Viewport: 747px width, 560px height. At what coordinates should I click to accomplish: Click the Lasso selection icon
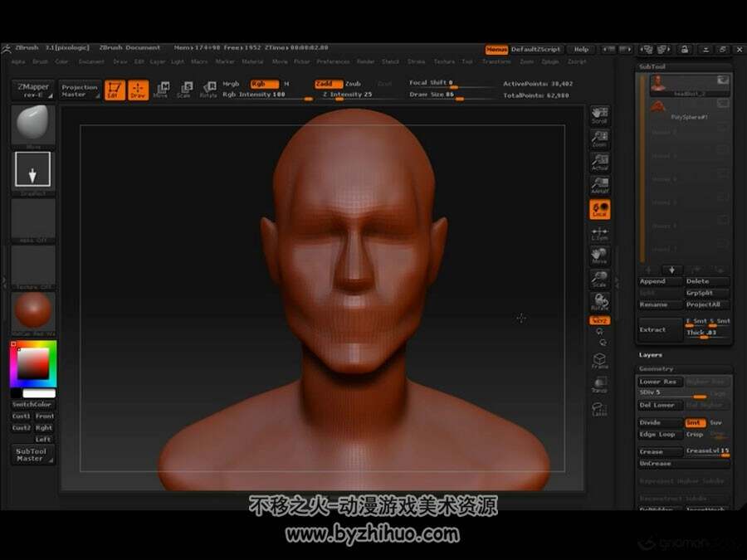[599, 408]
